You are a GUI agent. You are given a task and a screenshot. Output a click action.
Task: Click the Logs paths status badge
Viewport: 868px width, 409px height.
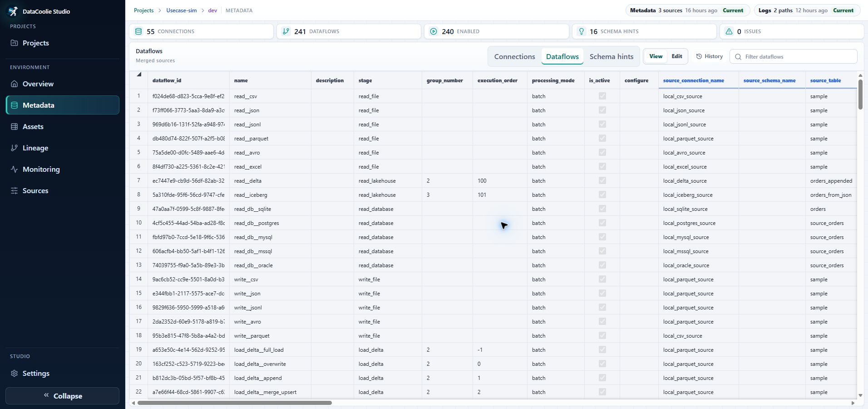(x=807, y=10)
